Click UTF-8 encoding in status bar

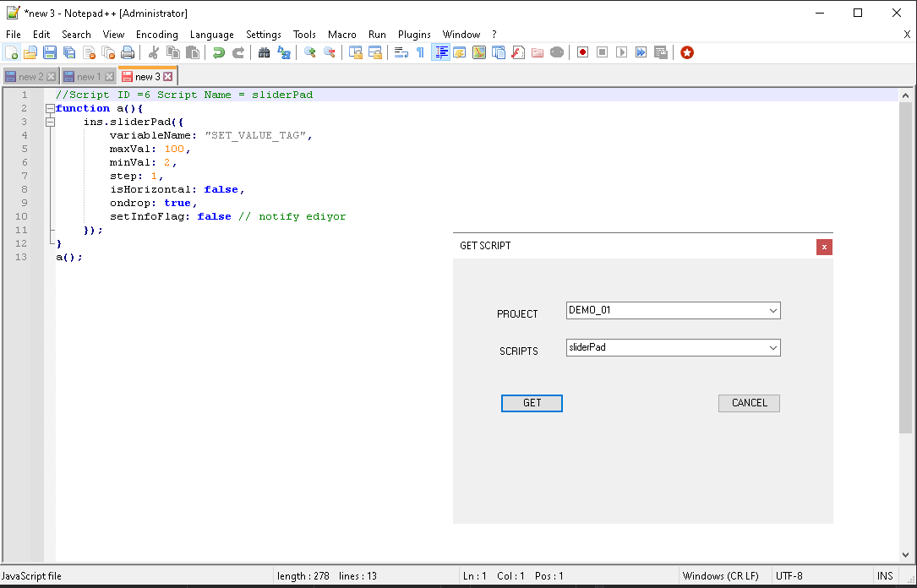789,576
